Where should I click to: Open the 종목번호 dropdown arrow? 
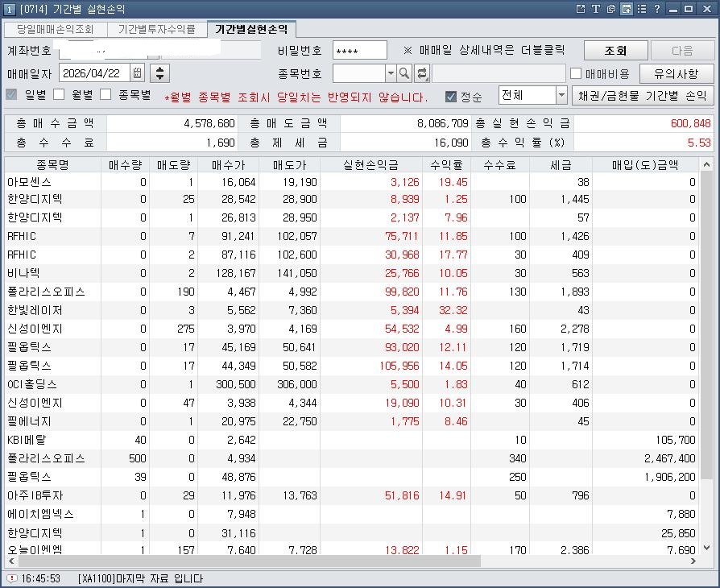click(391, 72)
